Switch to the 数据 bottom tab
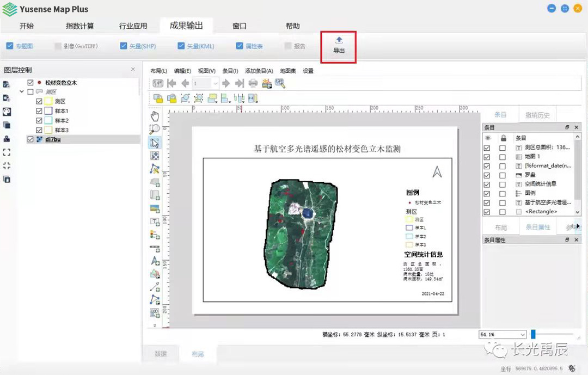The image size is (588, 375). pyautogui.click(x=161, y=354)
